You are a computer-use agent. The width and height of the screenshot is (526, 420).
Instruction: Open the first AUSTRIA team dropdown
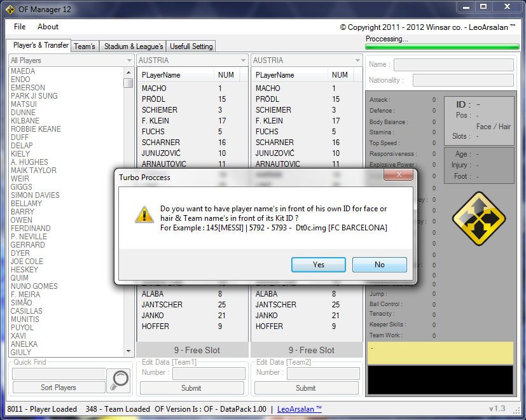tap(242, 60)
